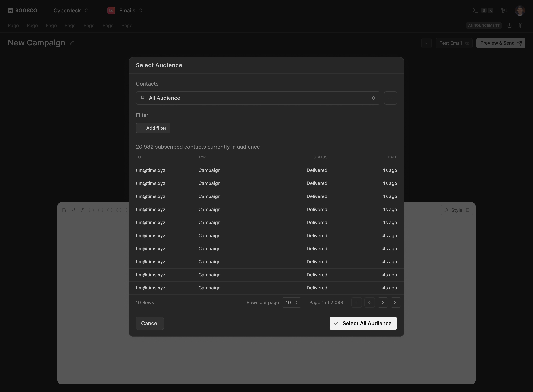Change rows per page dropdown showing 10
The width and height of the screenshot is (533, 392).
(x=291, y=302)
